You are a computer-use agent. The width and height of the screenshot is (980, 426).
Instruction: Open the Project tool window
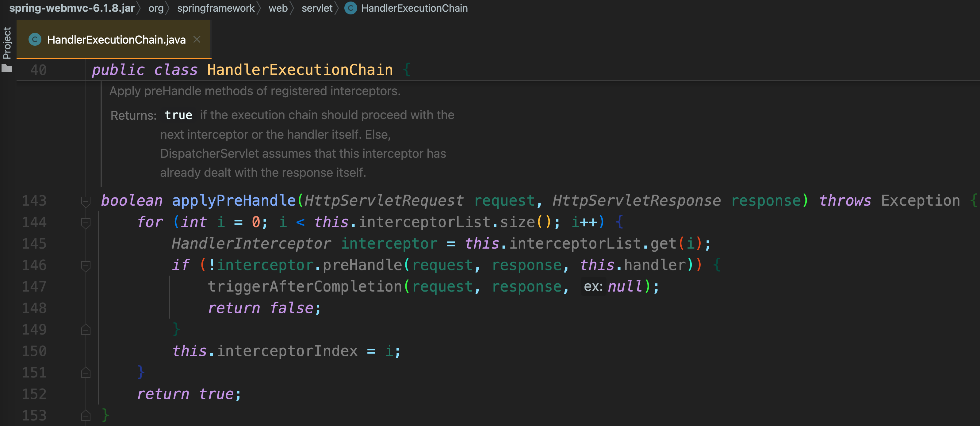(7, 43)
